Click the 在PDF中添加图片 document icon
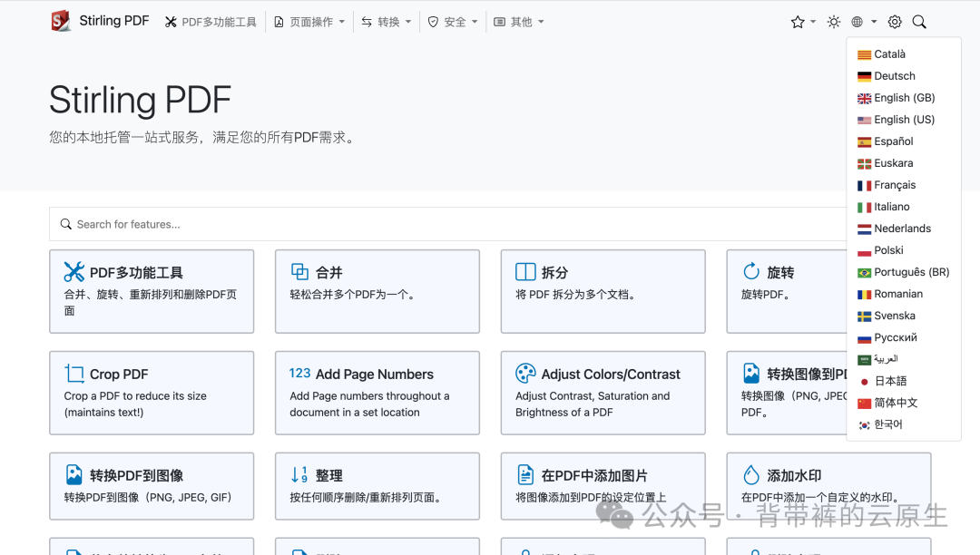Viewport: 980px width, 555px height. coord(525,474)
